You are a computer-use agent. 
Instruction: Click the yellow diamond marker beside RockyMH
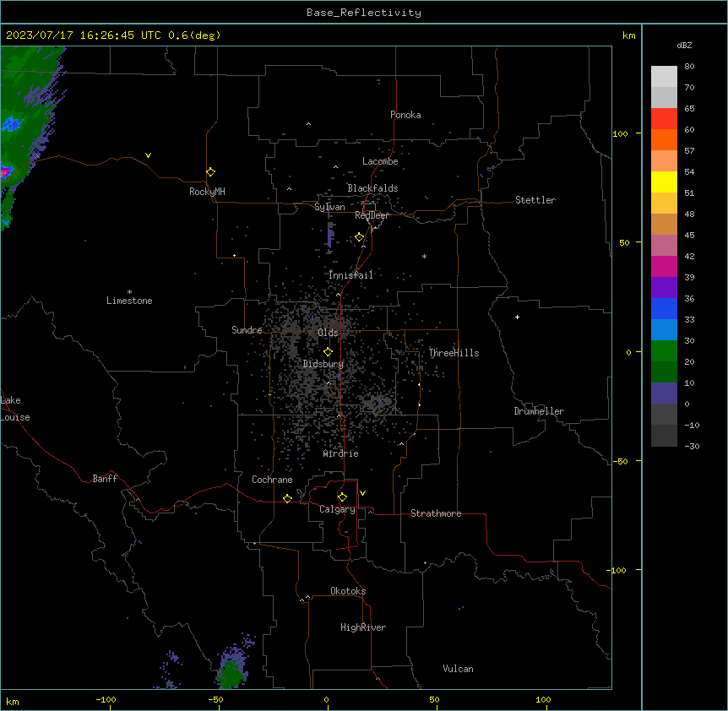210,172
